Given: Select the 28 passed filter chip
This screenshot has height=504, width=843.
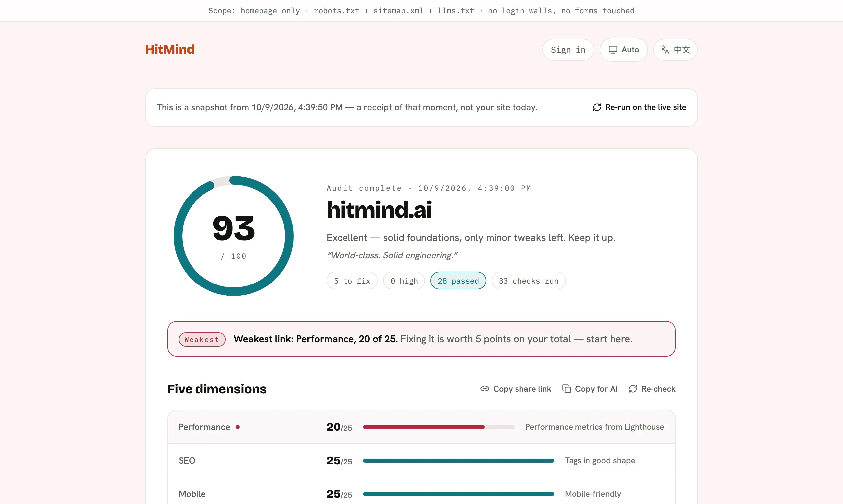Looking at the screenshot, I should click(458, 281).
